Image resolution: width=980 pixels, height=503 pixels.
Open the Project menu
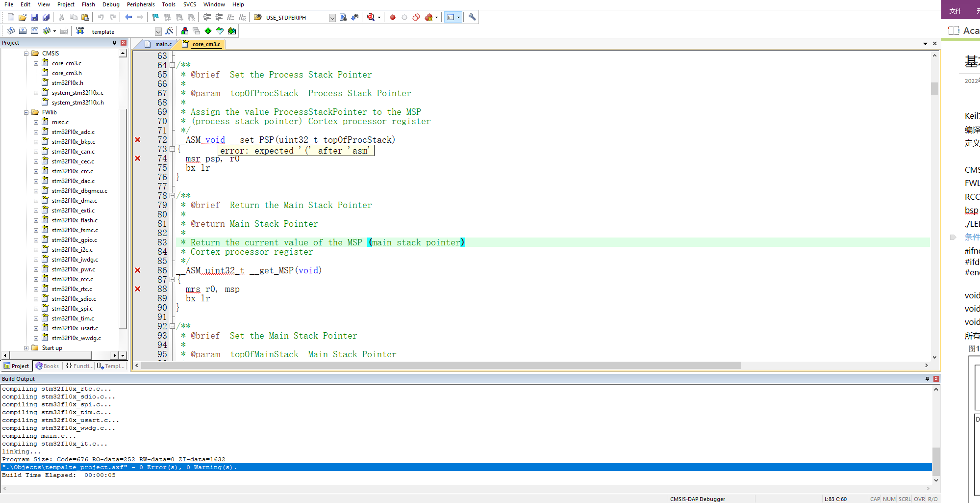coord(66,4)
